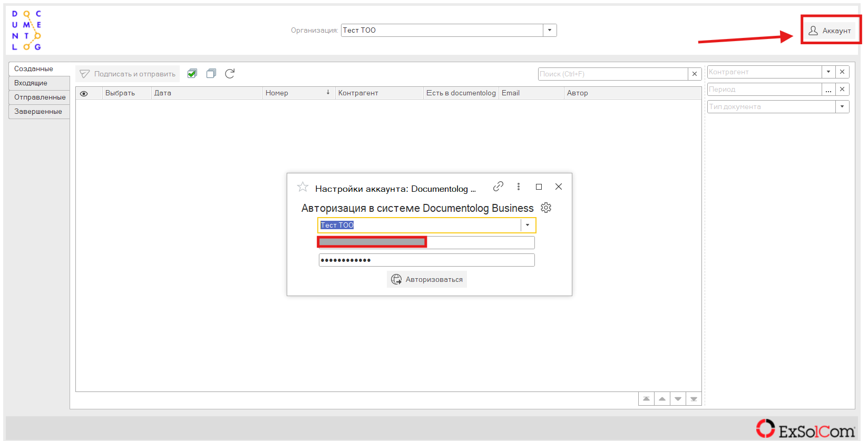Click the Documentolog logo
This screenshot has width=868, height=441.
26,30
